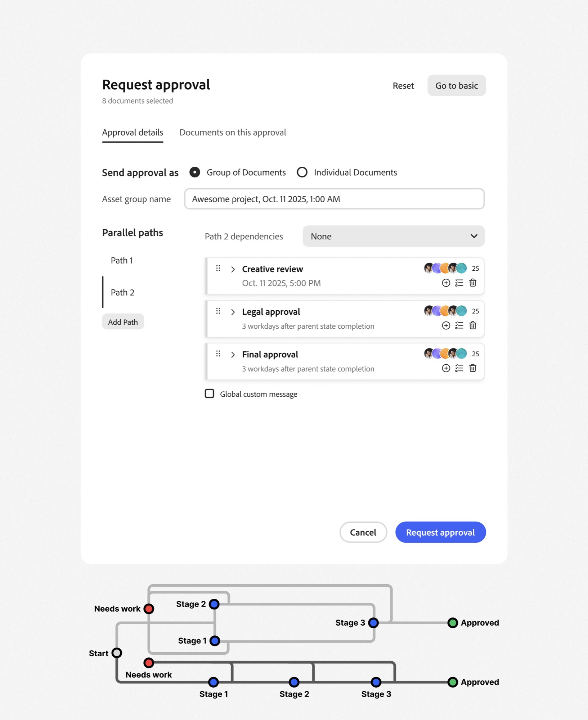
Task: Click the 'Oct. 11 2025, 5:00 PM' due date
Action: pyautogui.click(x=281, y=283)
